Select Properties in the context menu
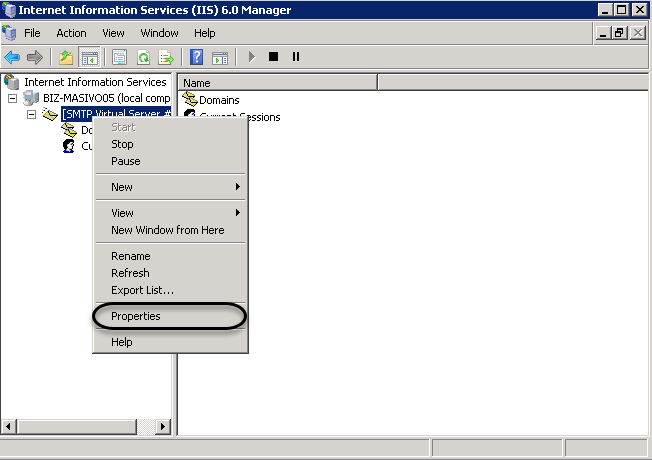 tap(170, 316)
